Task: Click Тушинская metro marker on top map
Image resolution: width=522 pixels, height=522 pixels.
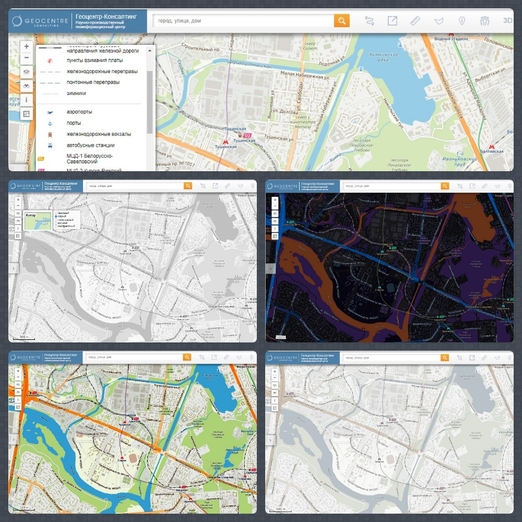Action: tap(226, 142)
